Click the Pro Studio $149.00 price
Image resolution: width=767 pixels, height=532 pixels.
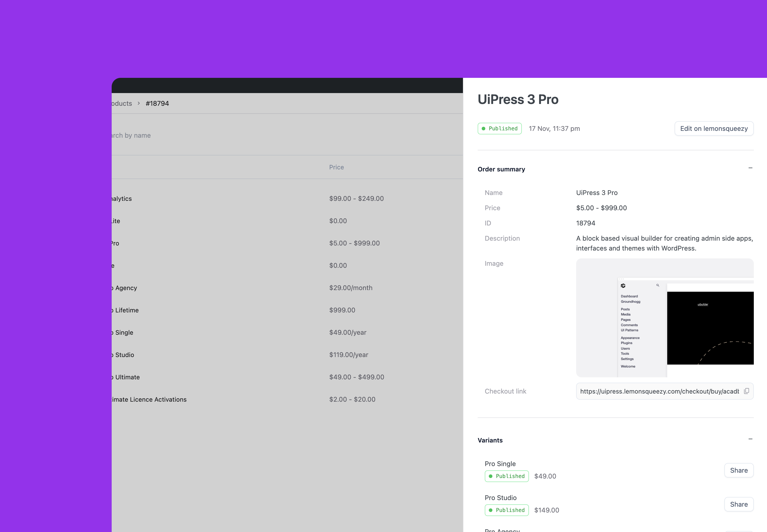(546, 510)
